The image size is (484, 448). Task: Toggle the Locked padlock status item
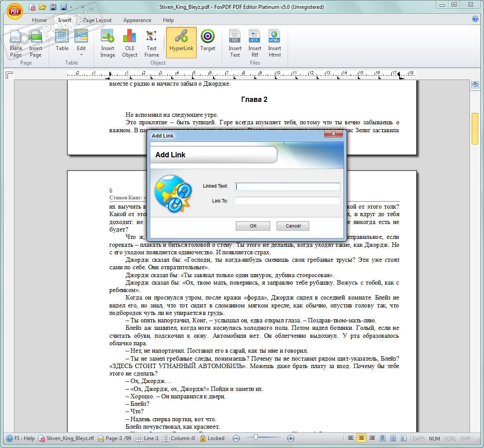(x=212, y=438)
